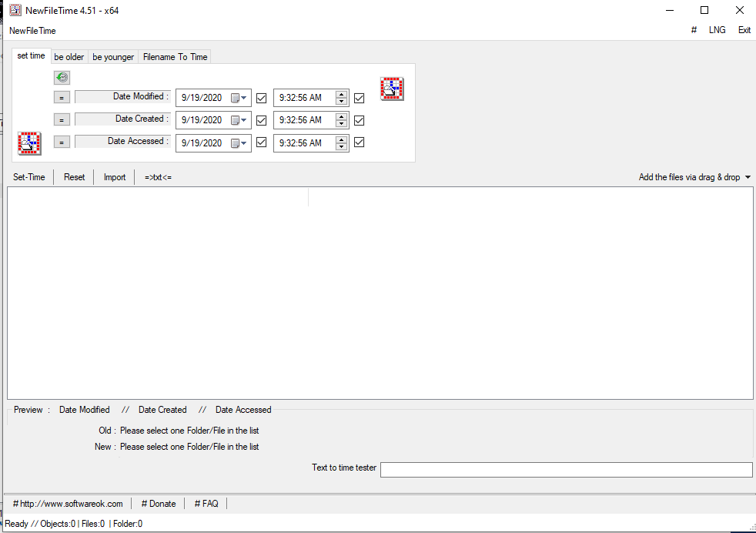Viewport: 756px width, 533px height.
Task: Toggle the time checkbox for Date Accessed
Action: 360,142
